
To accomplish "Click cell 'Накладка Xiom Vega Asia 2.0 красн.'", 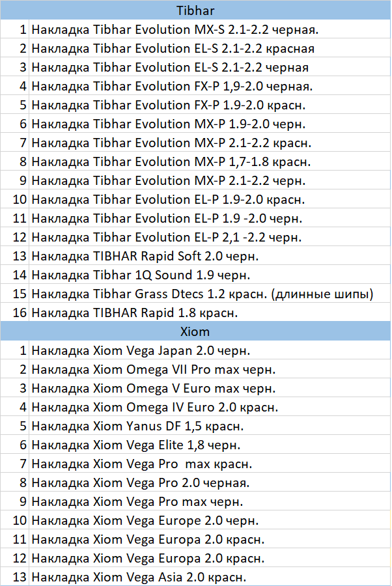I will [x=210, y=577].
